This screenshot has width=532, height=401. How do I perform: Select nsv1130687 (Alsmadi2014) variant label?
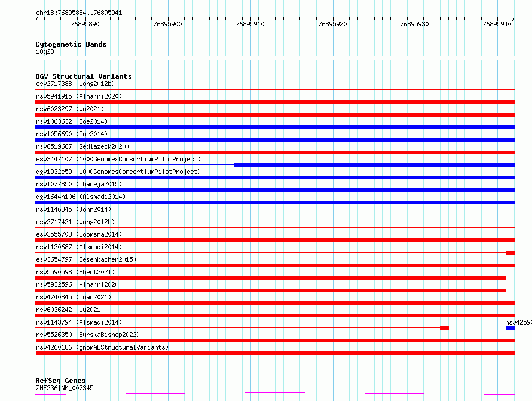[x=79, y=247]
